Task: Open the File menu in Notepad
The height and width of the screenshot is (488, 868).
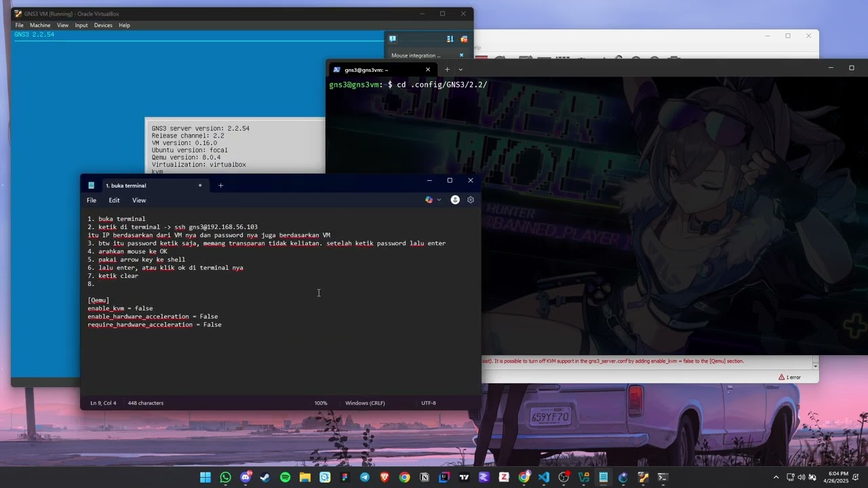Action: [x=92, y=200]
